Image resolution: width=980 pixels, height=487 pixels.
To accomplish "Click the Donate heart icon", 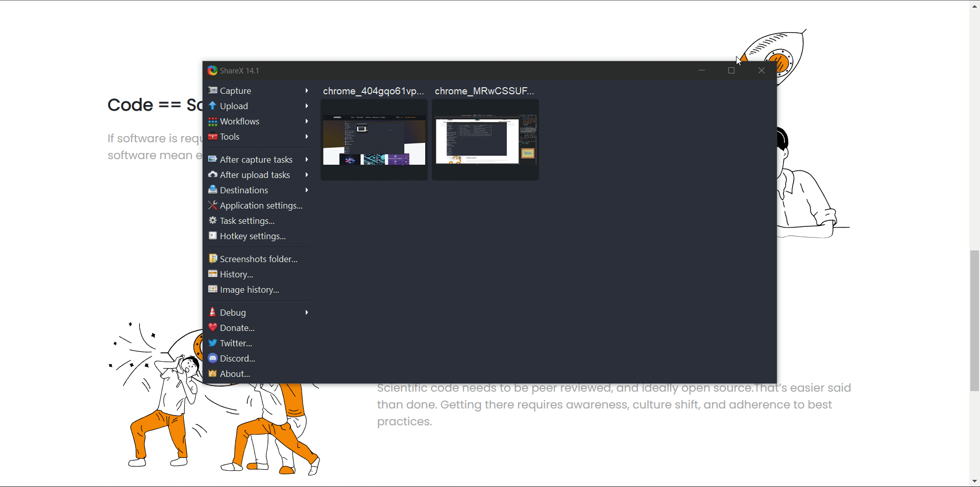I will (213, 327).
